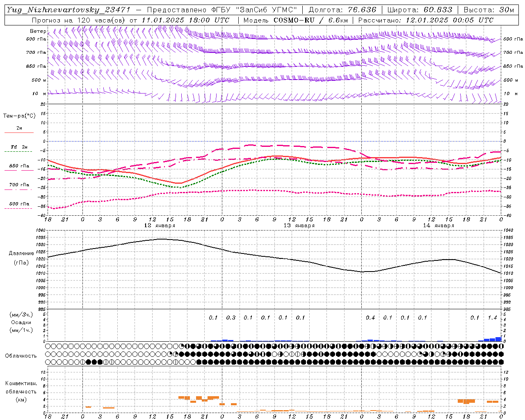Viewport: 525px width, 420px height.
Task: Click the provider text ФГБУ "ЗапСиб УГМС"
Action: [x=254, y=10]
